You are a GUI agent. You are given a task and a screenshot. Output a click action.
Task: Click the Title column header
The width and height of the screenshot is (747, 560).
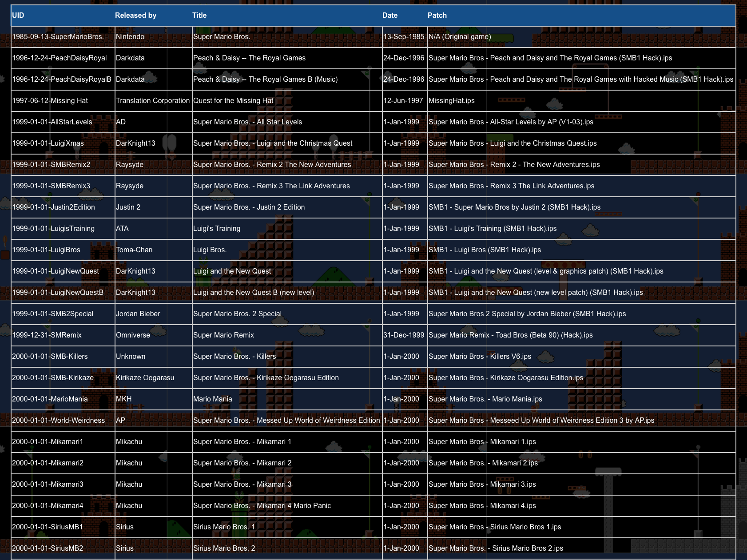click(287, 16)
